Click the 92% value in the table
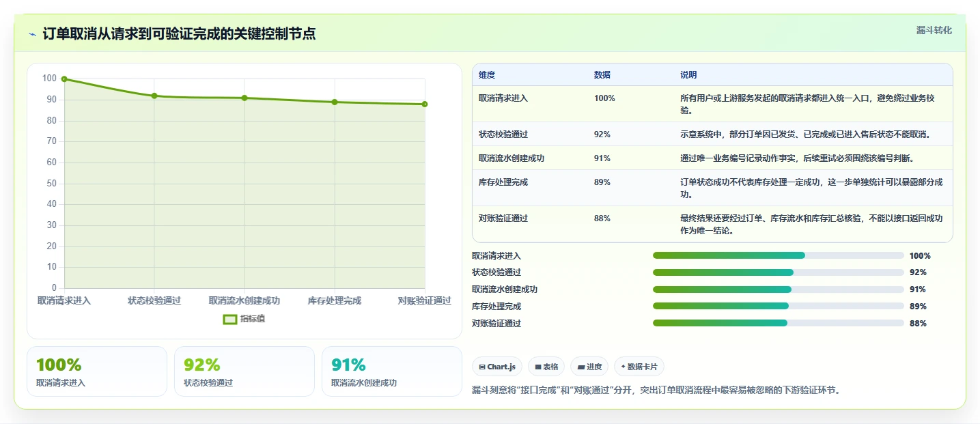 (602, 134)
